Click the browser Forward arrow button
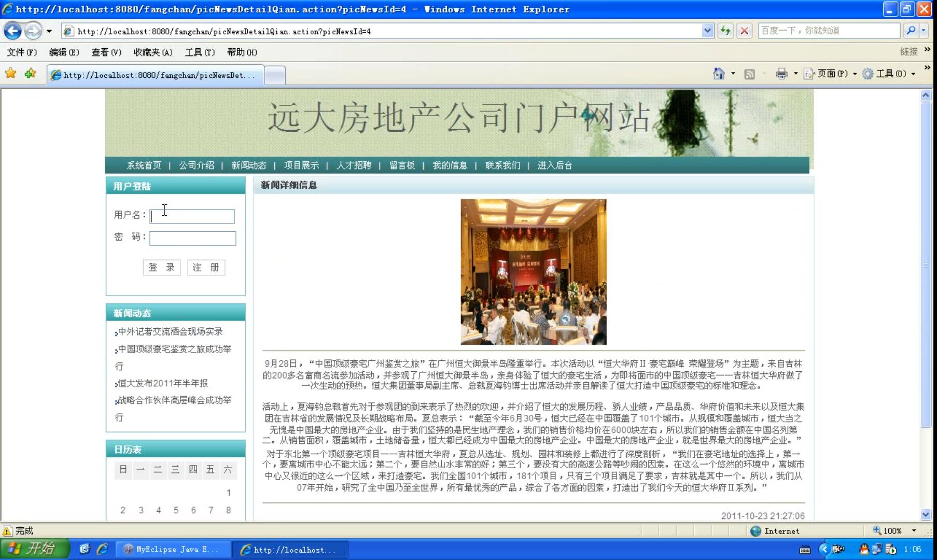Viewport: 937px width, 560px height. 33,31
